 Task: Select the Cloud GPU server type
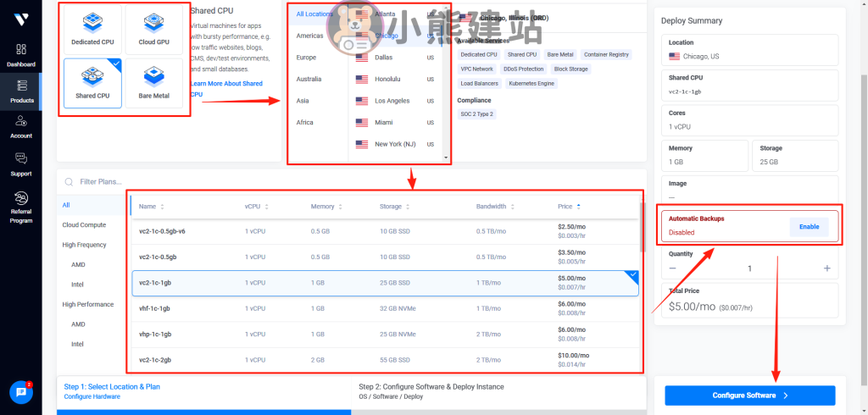153,30
